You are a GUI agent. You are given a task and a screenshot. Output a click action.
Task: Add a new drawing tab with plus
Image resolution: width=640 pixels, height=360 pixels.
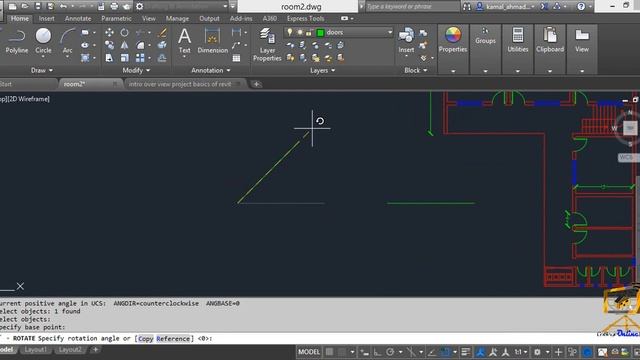(x=256, y=84)
